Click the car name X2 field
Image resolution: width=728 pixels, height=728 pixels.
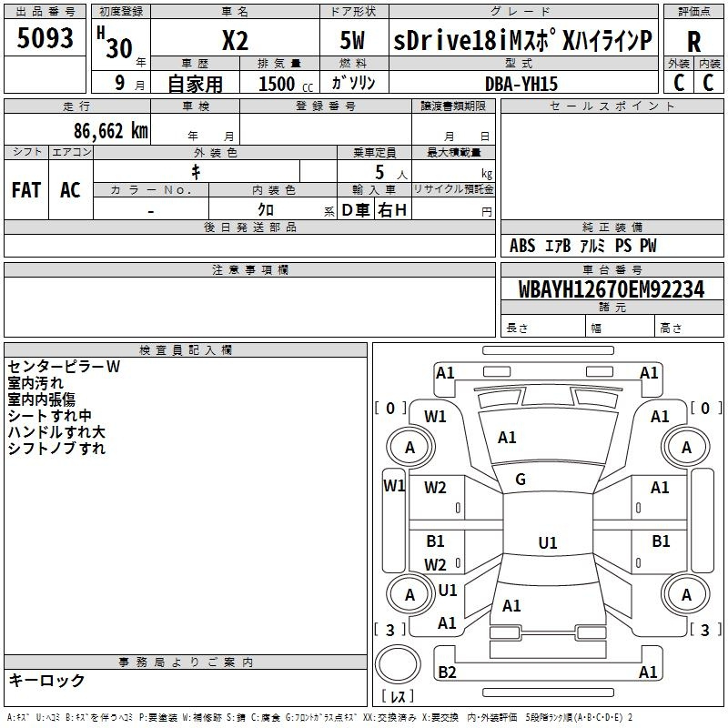[x=235, y=41]
